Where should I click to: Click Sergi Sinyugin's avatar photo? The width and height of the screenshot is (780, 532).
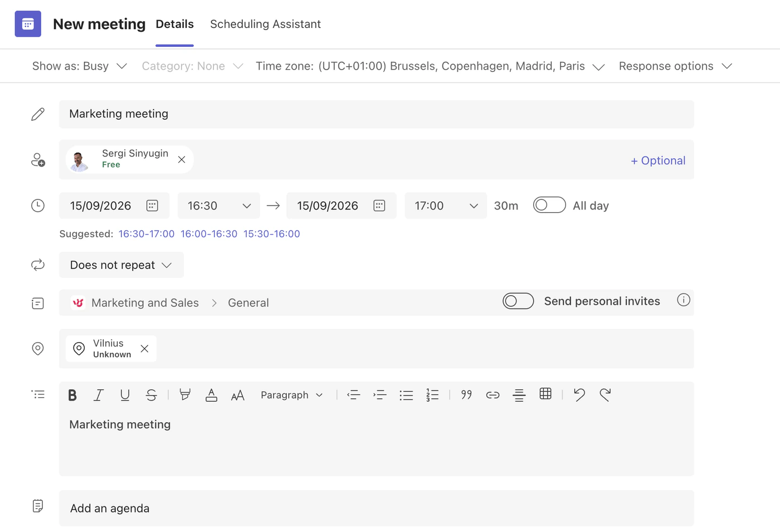coord(80,160)
